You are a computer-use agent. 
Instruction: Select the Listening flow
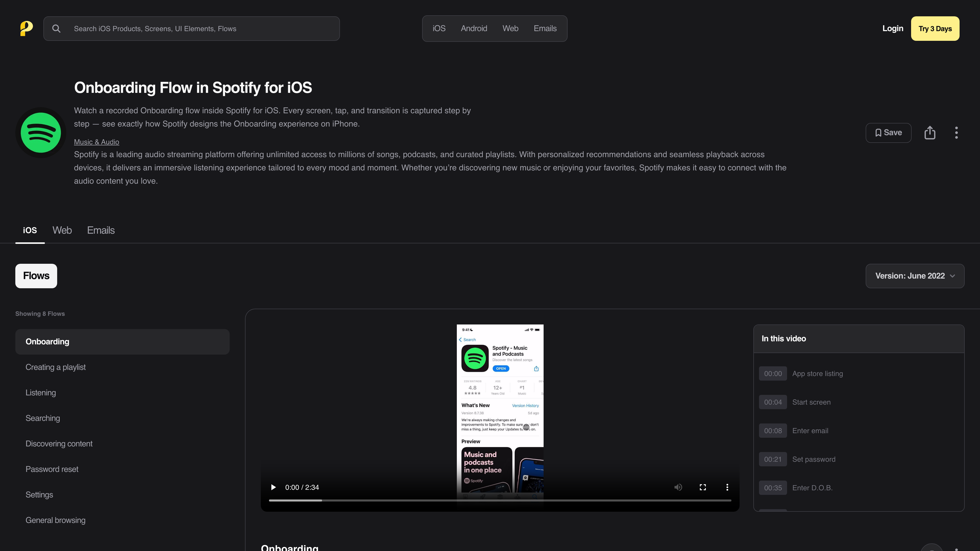tap(122, 393)
